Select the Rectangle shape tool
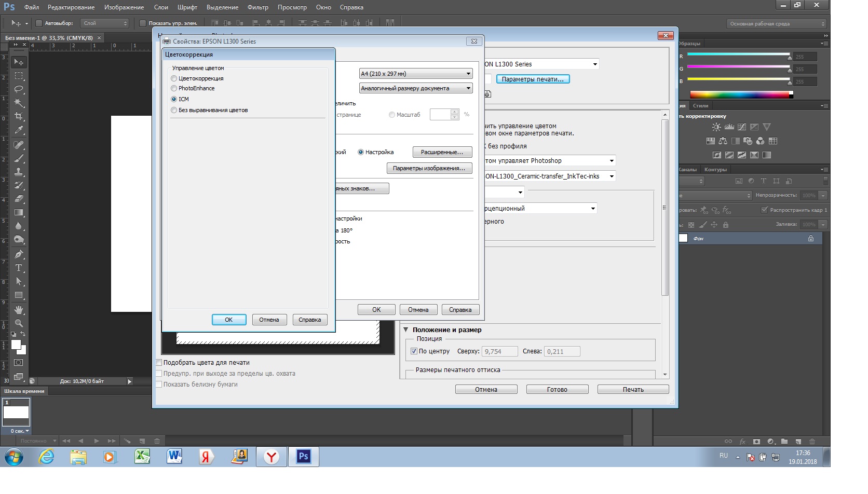Image resolution: width=868 pixels, height=494 pixels. click(19, 295)
